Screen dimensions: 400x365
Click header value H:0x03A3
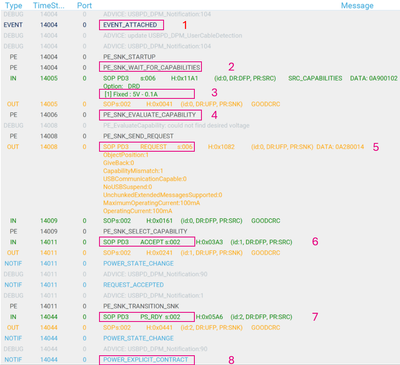click(x=209, y=242)
